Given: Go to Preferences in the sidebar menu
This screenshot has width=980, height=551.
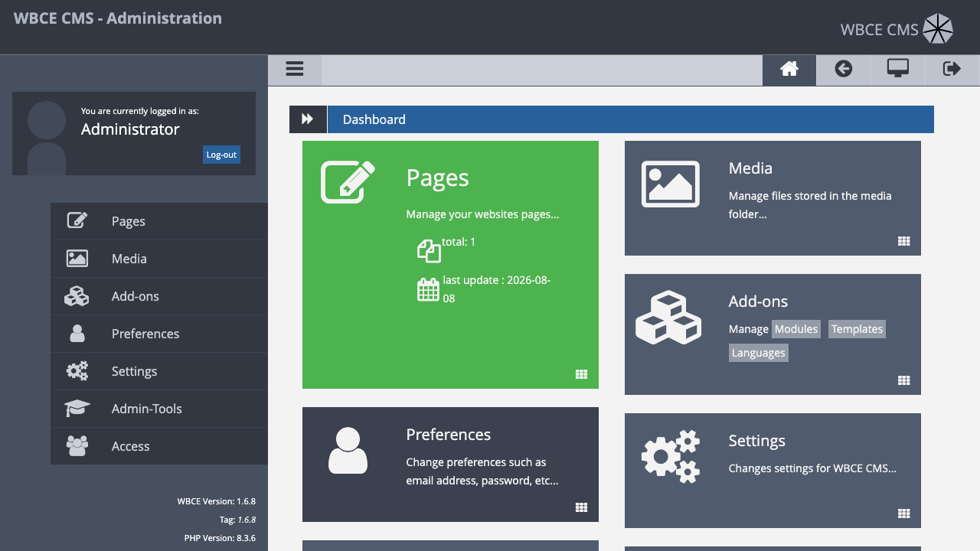Looking at the screenshot, I should 159,334.
